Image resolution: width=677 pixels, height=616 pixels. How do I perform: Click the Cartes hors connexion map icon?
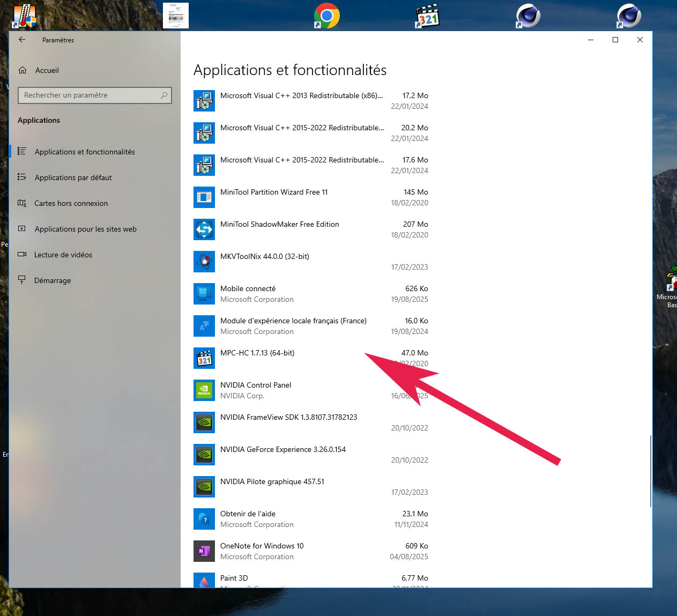[22, 203]
